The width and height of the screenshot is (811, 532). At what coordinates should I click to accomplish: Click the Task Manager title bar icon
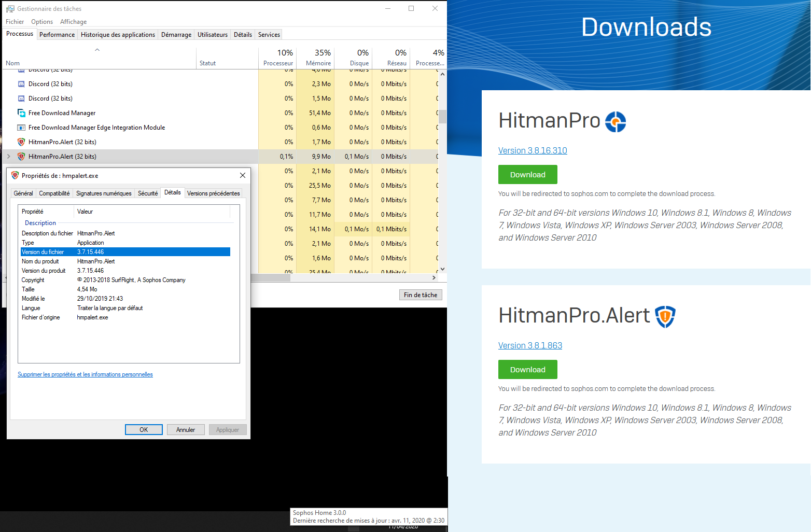10,9
